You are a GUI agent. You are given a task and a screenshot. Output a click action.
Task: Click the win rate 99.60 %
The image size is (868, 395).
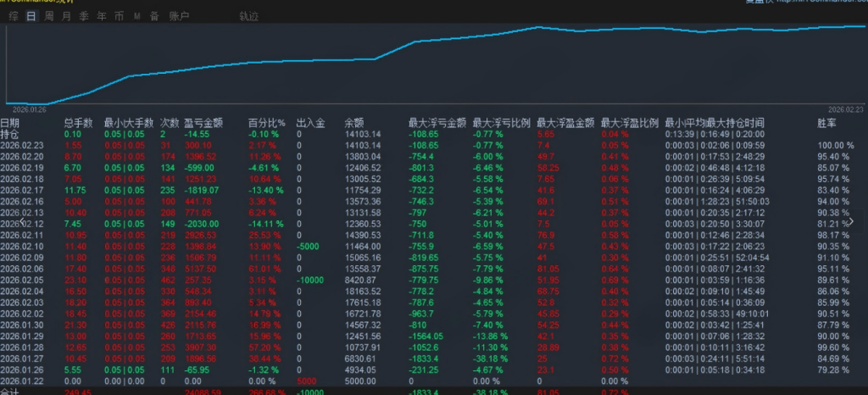833,348
